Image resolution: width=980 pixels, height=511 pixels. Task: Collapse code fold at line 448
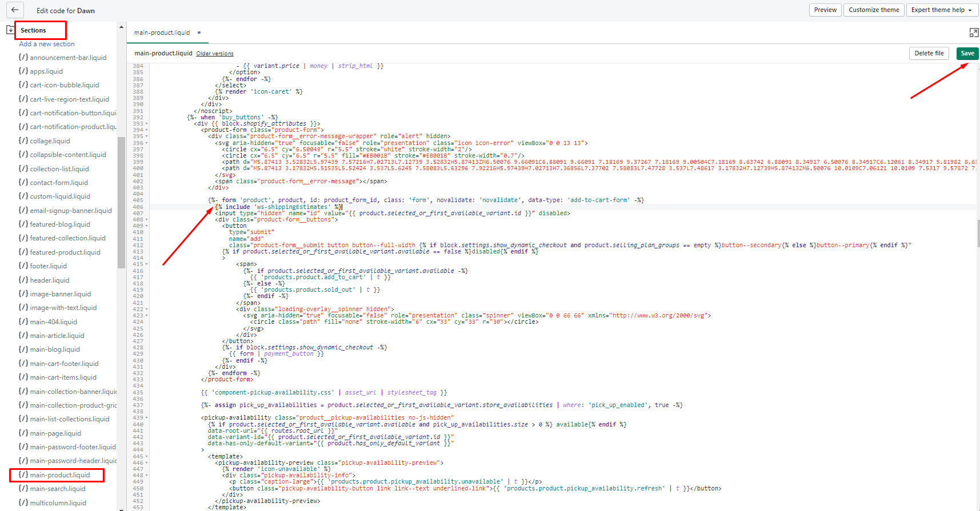[147, 475]
